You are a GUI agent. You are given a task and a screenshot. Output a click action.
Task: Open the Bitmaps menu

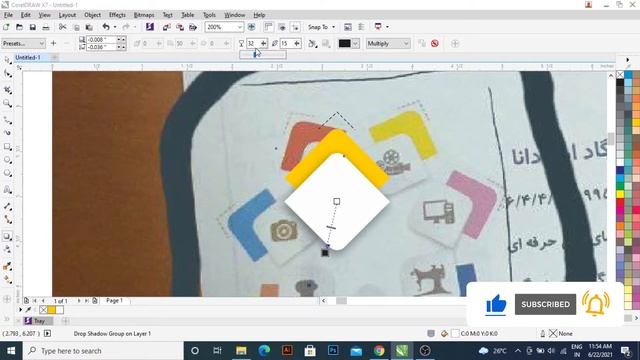(144, 15)
